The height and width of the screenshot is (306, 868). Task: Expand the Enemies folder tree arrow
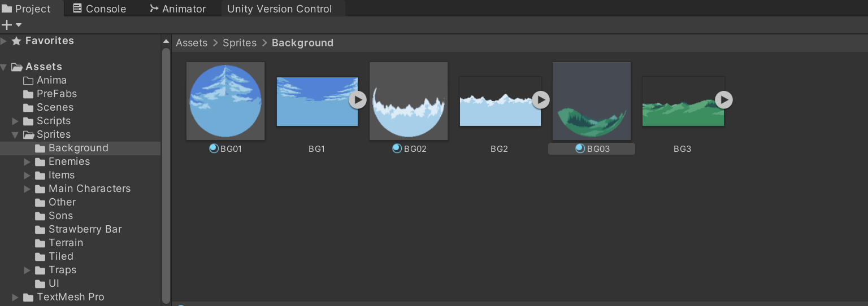coord(27,162)
